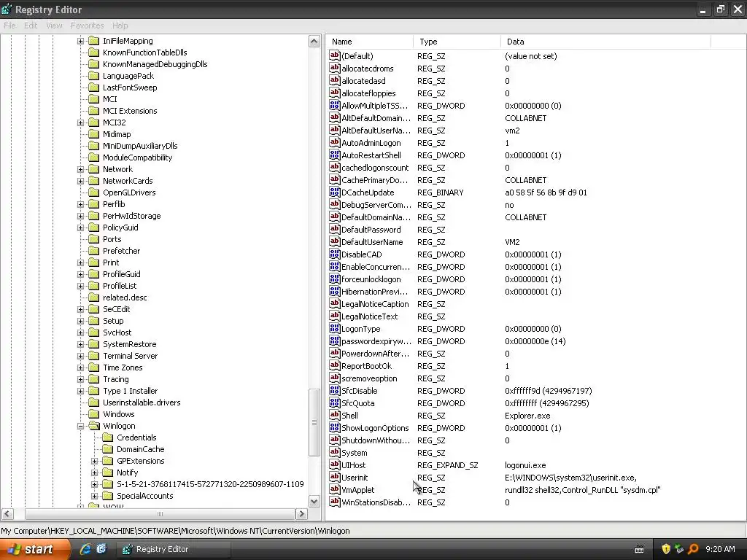This screenshot has width=747, height=560.
Task: Click the (Default) value icon
Action: point(334,55)
